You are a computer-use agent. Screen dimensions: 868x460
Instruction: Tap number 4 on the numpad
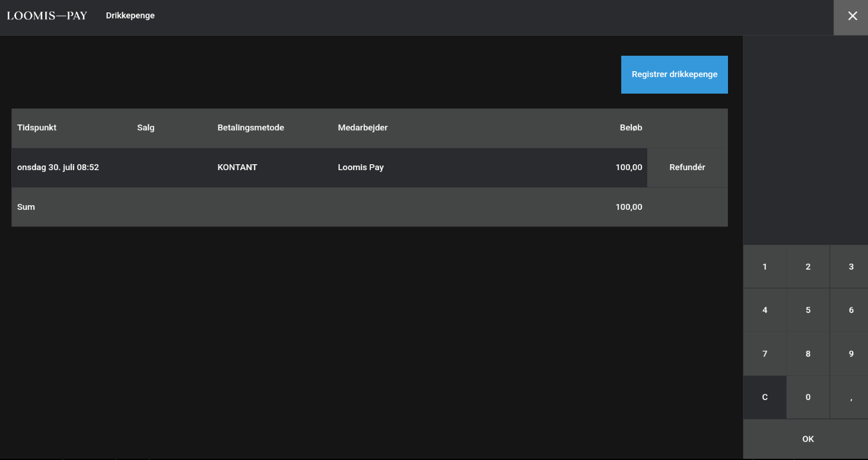pos(764,310)
